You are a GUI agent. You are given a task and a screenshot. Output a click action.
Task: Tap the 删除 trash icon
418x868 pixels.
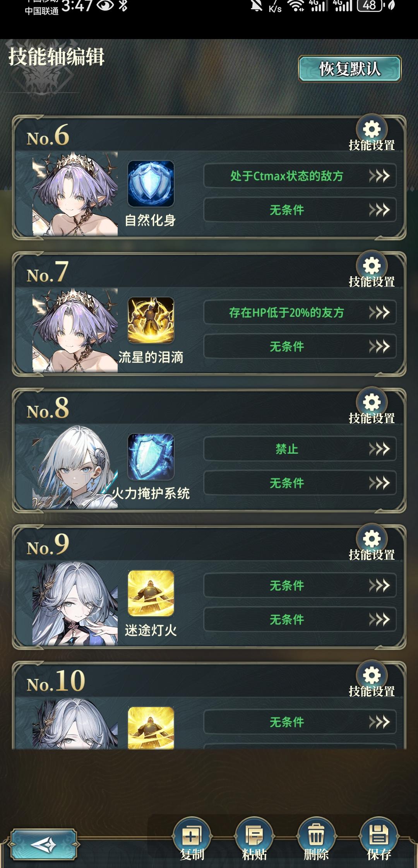(316, 836)
